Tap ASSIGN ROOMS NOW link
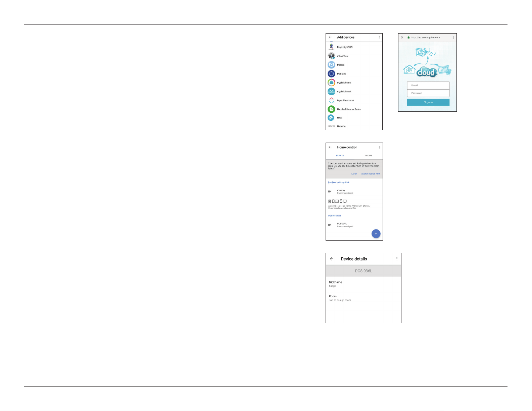The image size is (532, 411). point(371,174)
